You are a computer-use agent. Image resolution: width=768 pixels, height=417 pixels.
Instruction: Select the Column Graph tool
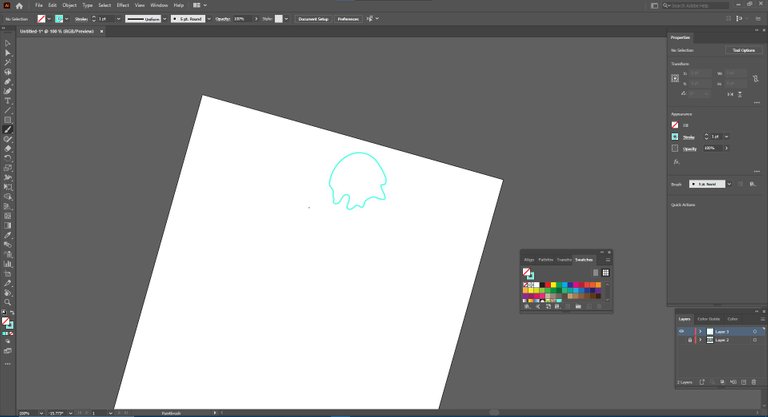7,264
